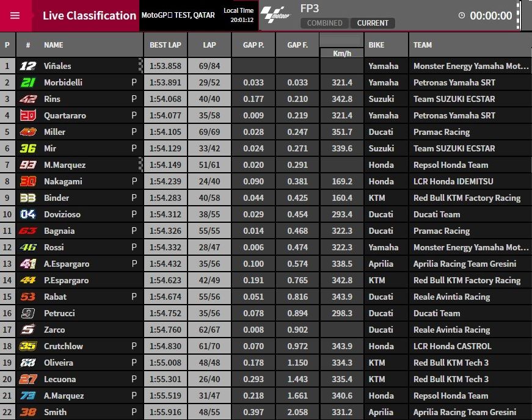Switch to the COMBINED timing tab
Image resolution: width=532 pixels, height=420 pixels.
pyautogui.click(x=325, y=23)
